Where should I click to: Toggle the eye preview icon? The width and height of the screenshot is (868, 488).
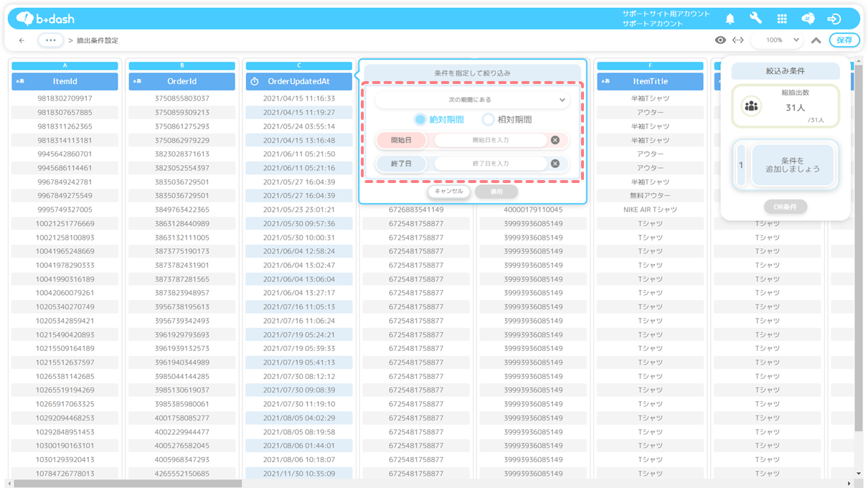point(720,40)
